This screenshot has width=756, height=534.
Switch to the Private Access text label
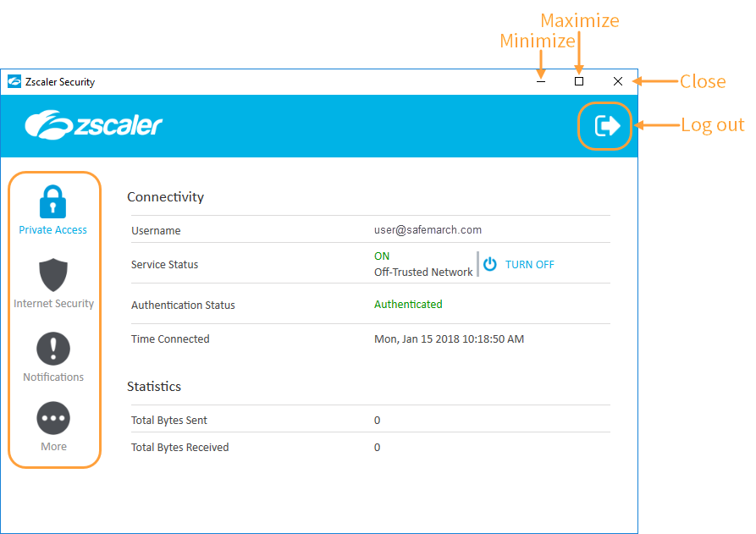[x=53, y=230]
